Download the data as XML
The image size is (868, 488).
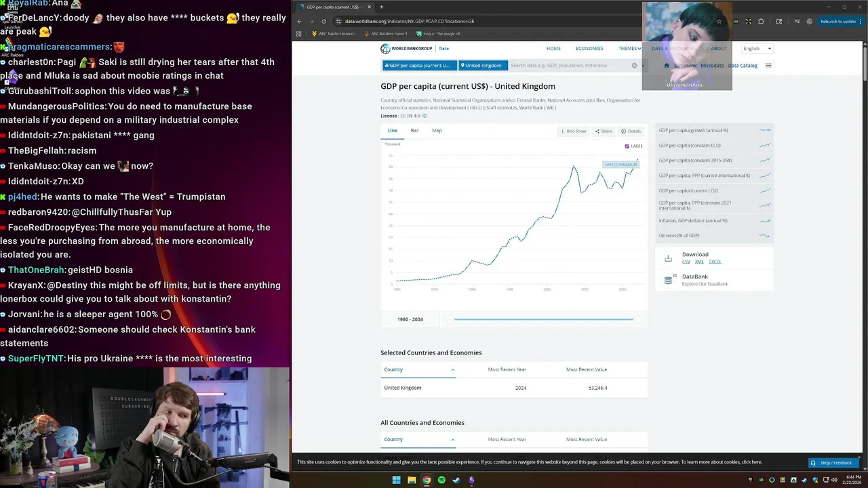(x=699, y=262)
